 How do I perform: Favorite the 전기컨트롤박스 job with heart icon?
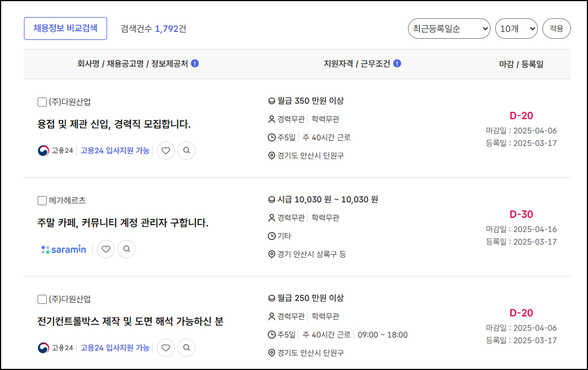(x=165, y=348)
